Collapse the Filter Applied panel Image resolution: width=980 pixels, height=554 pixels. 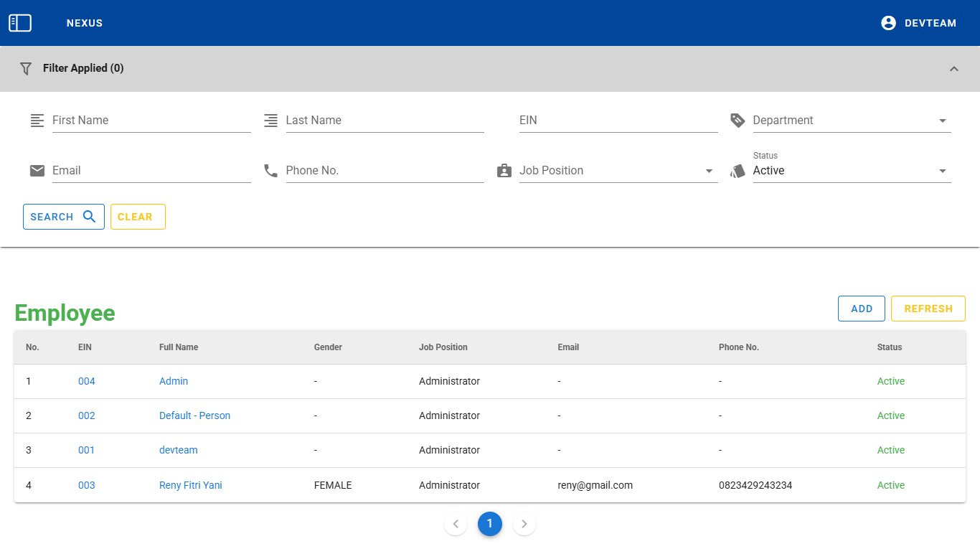[953, 69]
